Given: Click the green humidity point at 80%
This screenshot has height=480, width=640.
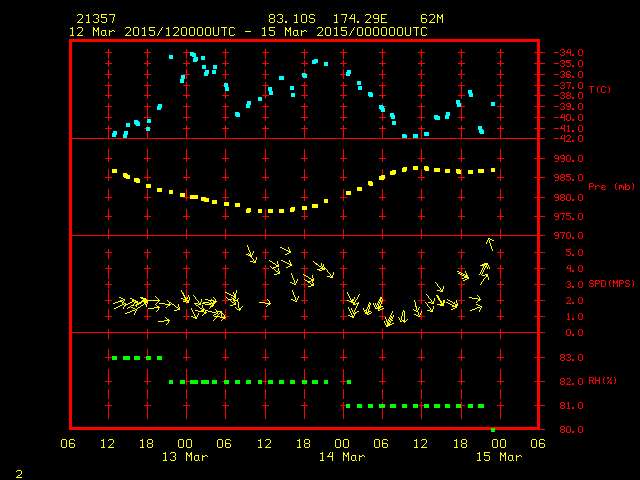Looking at the screenshot, I should (493, 429).
